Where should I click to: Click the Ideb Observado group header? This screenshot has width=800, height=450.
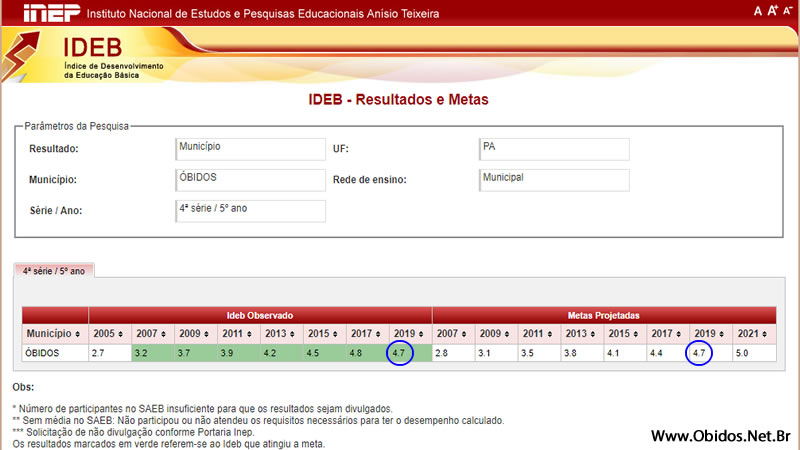tap(260, 315)
